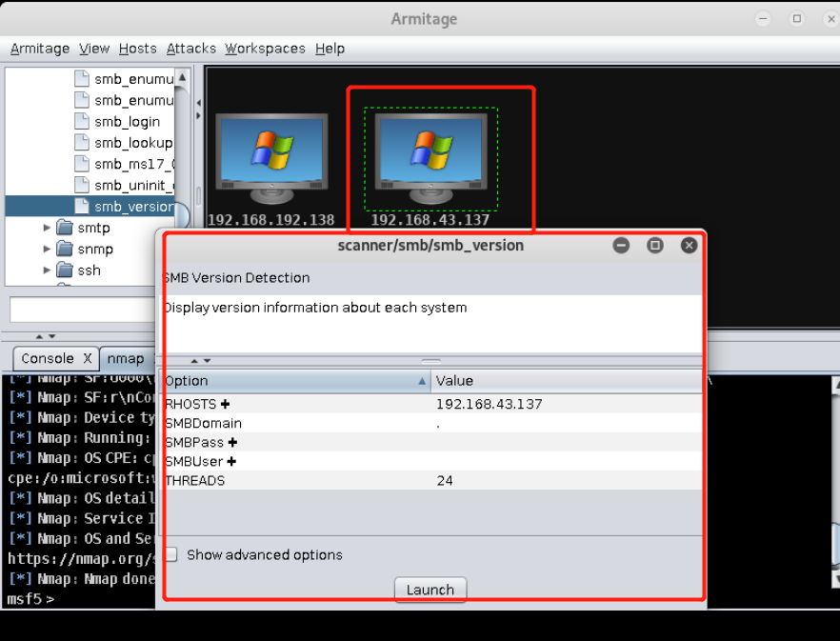
Task: Click the plus icon next to RHOSTS
Action: 225,404
